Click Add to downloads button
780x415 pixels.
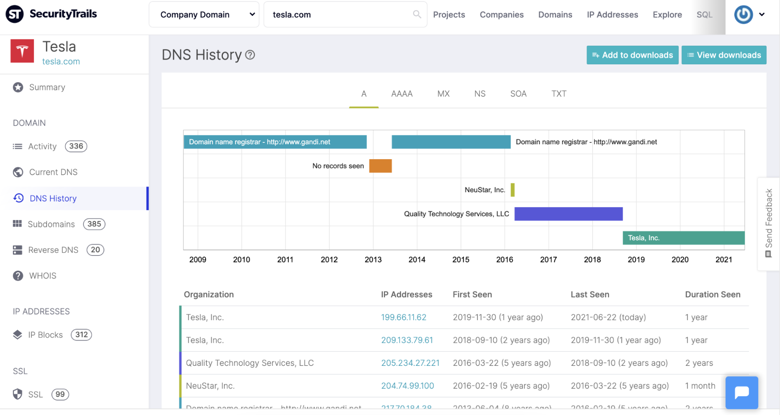coord(632,55)
